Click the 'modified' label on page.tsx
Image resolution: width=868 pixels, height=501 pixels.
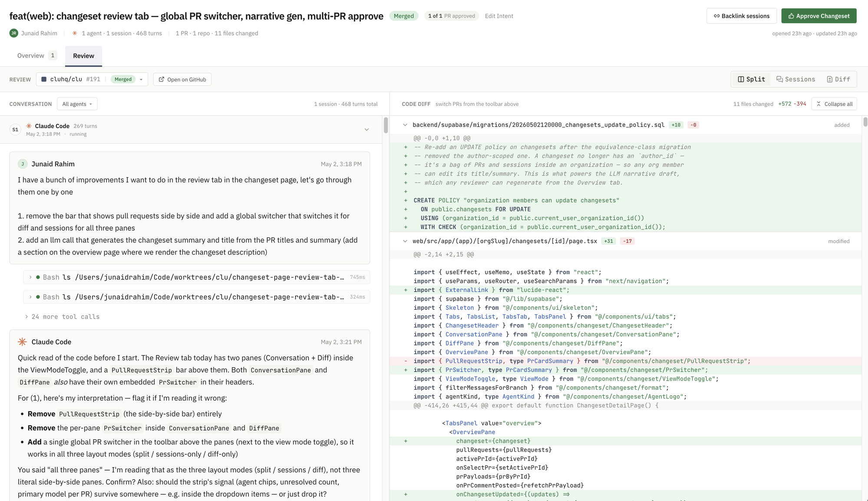click(x=838, y=241)
